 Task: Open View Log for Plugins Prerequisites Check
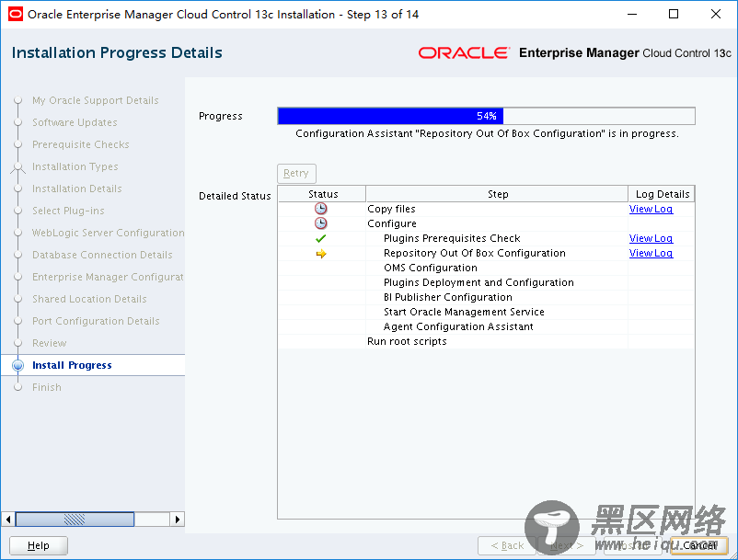651,238
